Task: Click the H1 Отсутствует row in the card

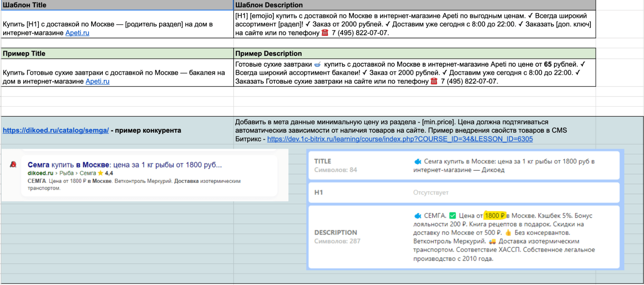Action: point(464,193)
